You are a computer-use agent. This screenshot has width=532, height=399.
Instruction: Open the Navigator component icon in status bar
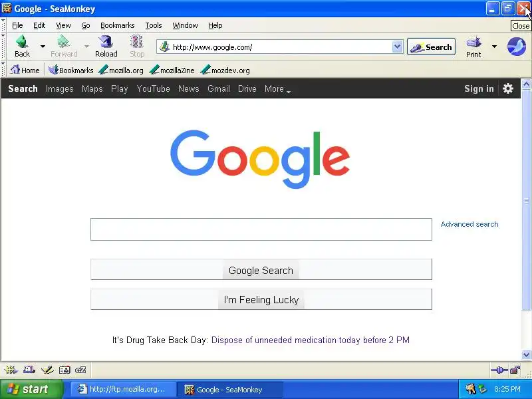11,370
